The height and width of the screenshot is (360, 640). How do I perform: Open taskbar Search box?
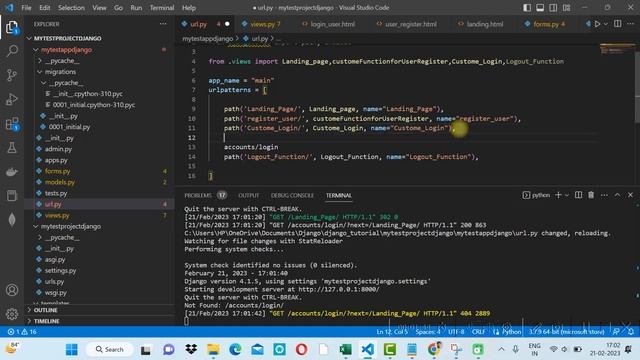(x=110, y=350)
